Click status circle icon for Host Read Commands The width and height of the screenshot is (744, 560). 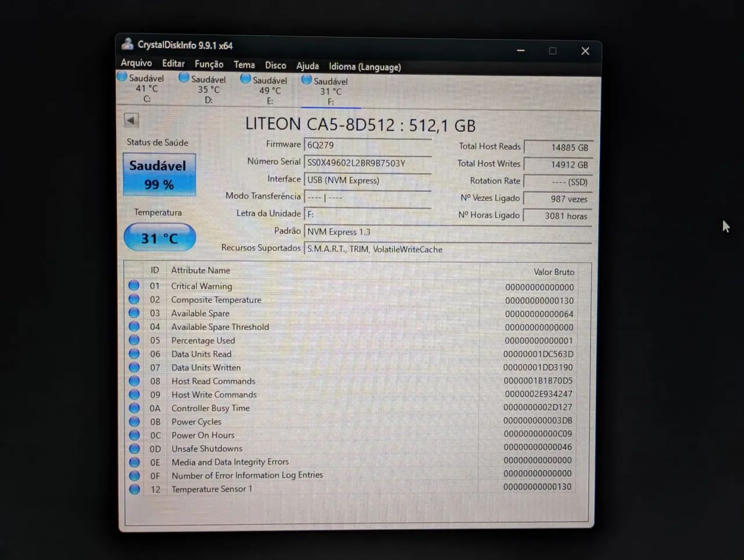134,380
